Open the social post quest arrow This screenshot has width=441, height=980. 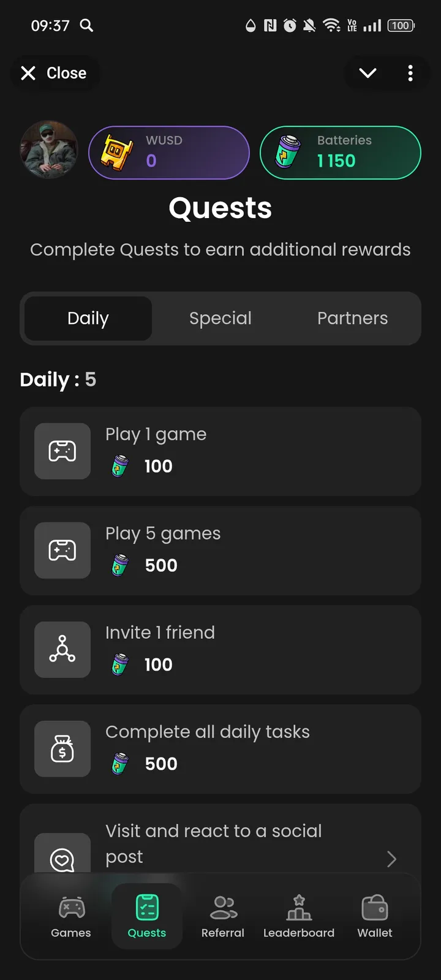(x=392, y=859)
